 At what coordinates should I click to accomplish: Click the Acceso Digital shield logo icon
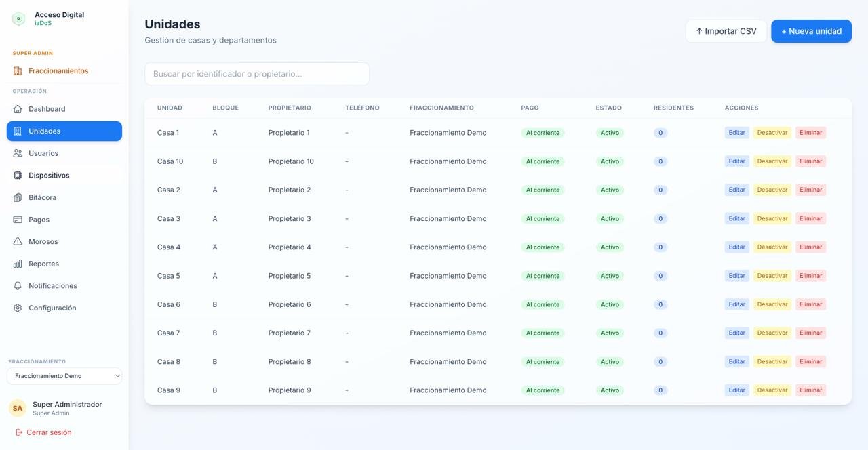pyautogui.click(x=18, y=19)
